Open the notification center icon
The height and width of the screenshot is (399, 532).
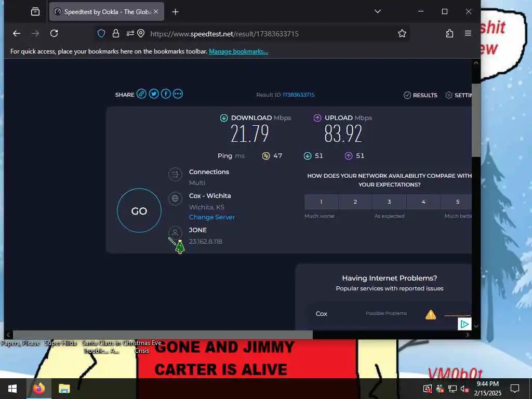coord(515,389)
